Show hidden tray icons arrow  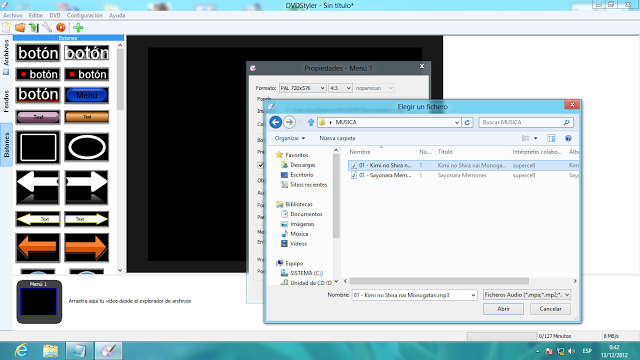(x=537, y=351)
